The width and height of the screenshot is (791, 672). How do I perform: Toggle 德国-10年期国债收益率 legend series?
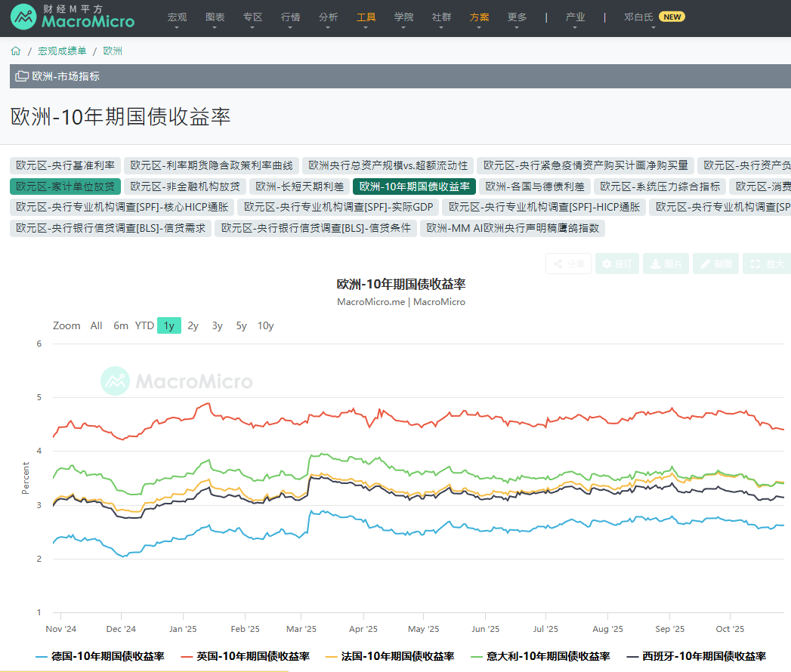tap(100, 657)
